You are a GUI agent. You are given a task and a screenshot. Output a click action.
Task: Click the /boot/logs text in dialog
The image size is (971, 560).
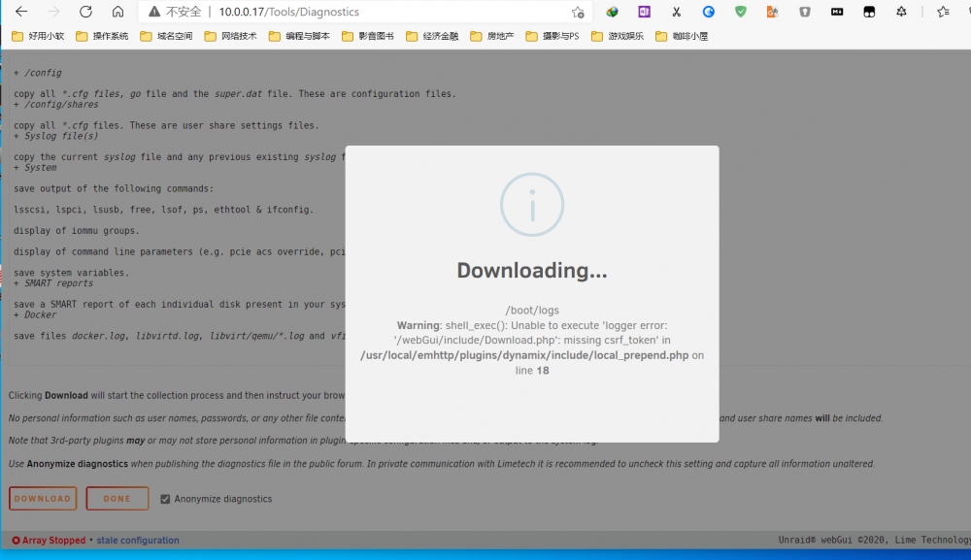coord(532,311)
